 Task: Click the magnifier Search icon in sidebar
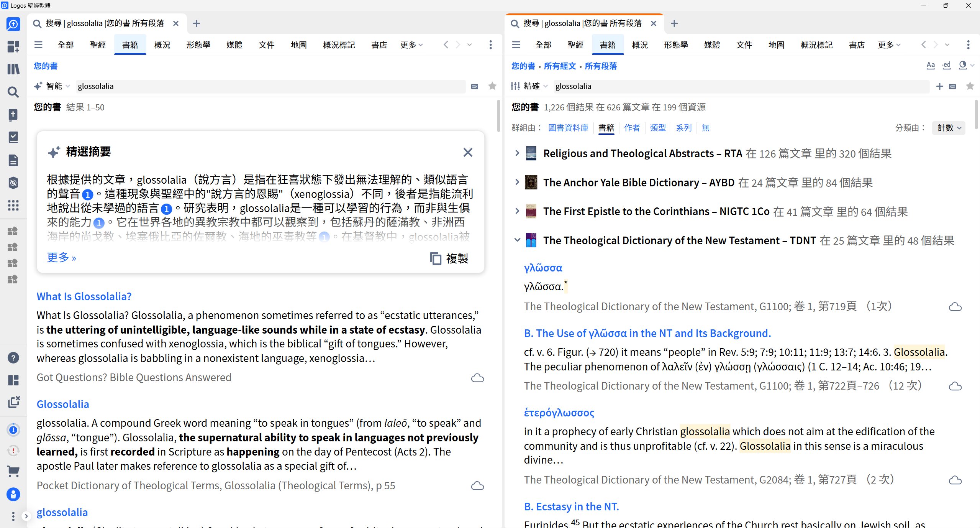point(13,92)
